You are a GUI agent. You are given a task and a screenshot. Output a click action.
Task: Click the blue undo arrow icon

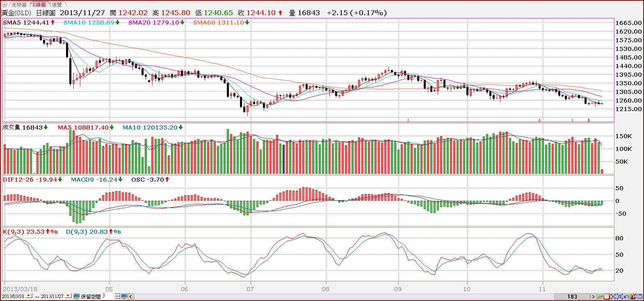626,296
